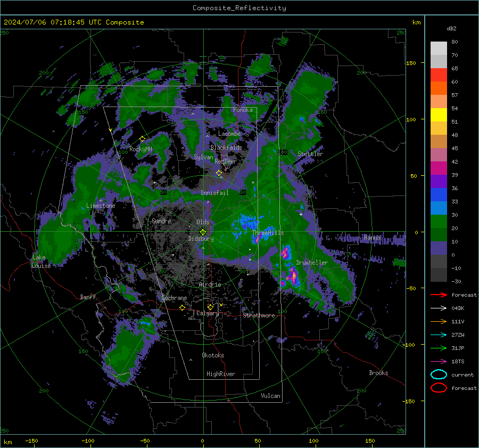Select the HighRiver label

tap(221, 374)
